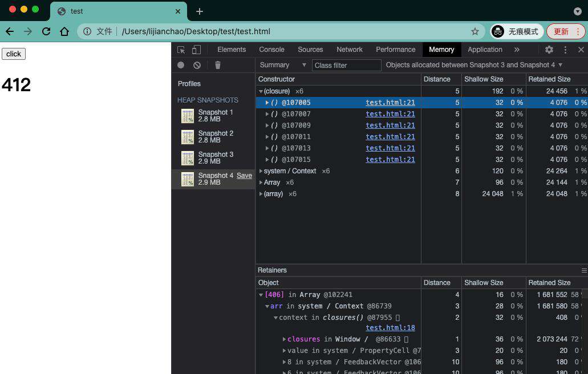Select closure row @107011
Image resolution: width=588 pixels, height=374 pixels.
tap(421, 137)
